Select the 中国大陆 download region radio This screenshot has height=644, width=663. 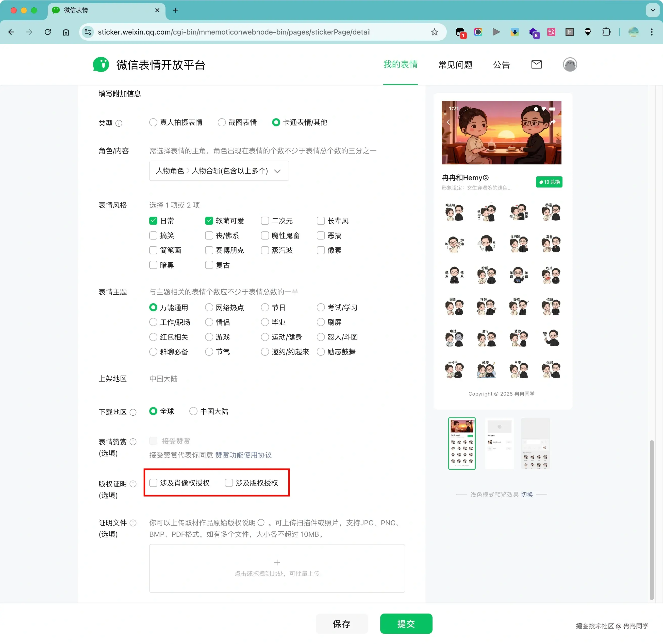[193, 411]
